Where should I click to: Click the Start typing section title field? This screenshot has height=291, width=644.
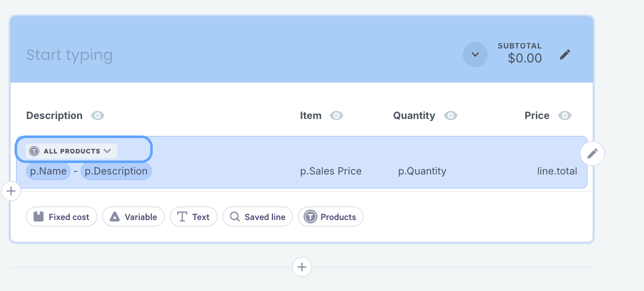(x=70, y=55)
